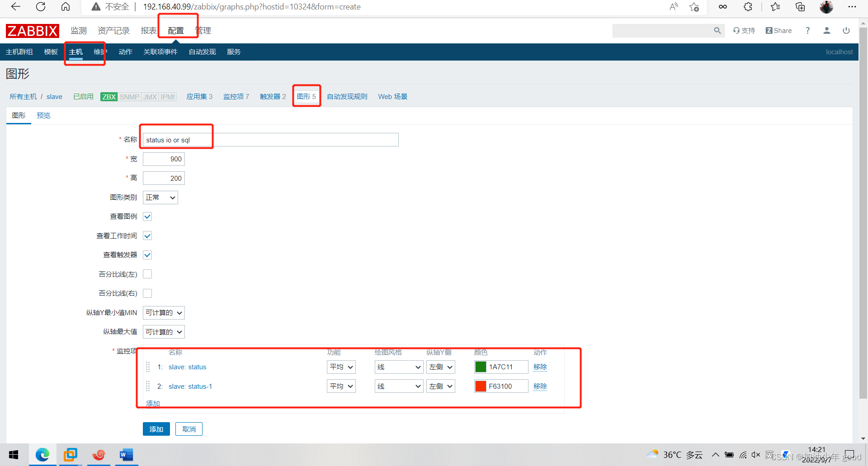Add page to favorites star icon
The image size is (868, 466).
(x=694, y=6)
